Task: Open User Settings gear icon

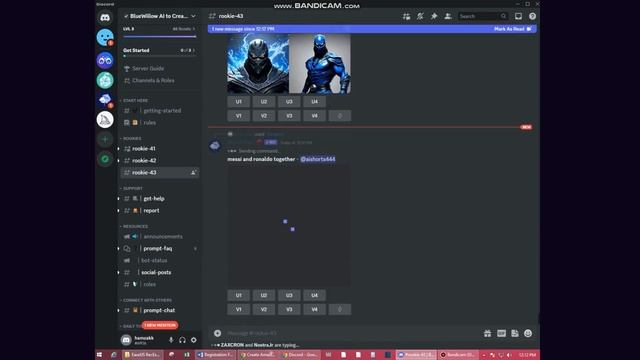Action: 193,340
